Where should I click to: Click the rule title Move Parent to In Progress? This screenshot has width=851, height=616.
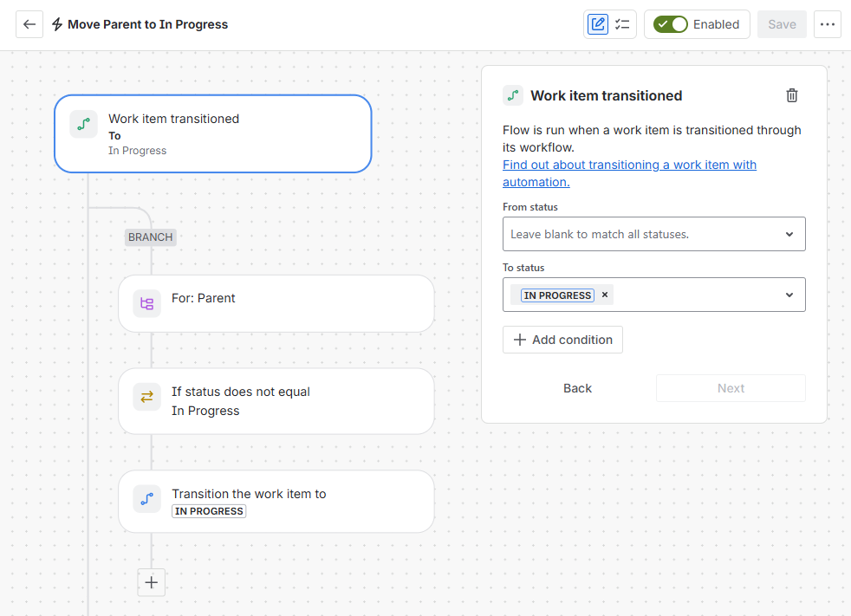[147, 24]
